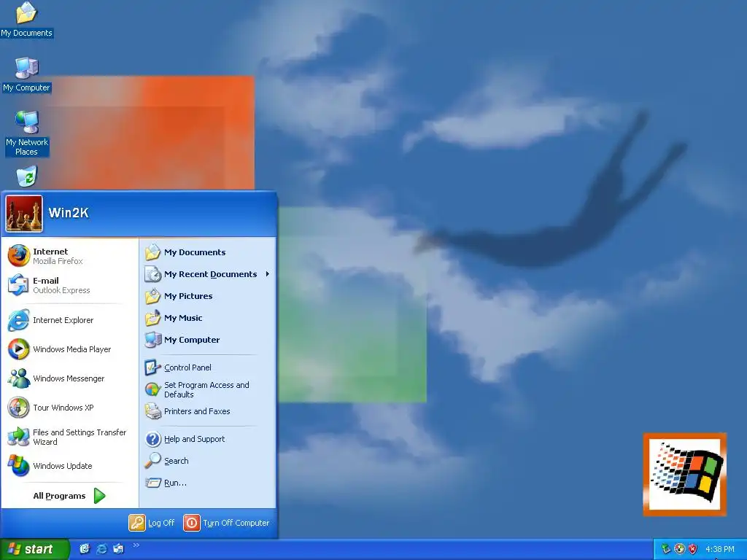Select My Computer desktop icon
This screenshot has height=560, width=747.
[x=27, y=75]
